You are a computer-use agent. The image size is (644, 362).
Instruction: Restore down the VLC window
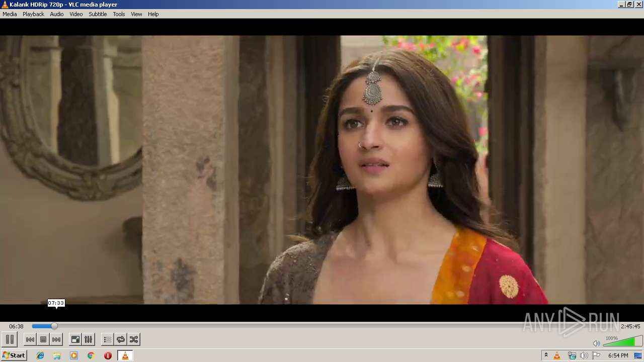(x=629, y=5)
